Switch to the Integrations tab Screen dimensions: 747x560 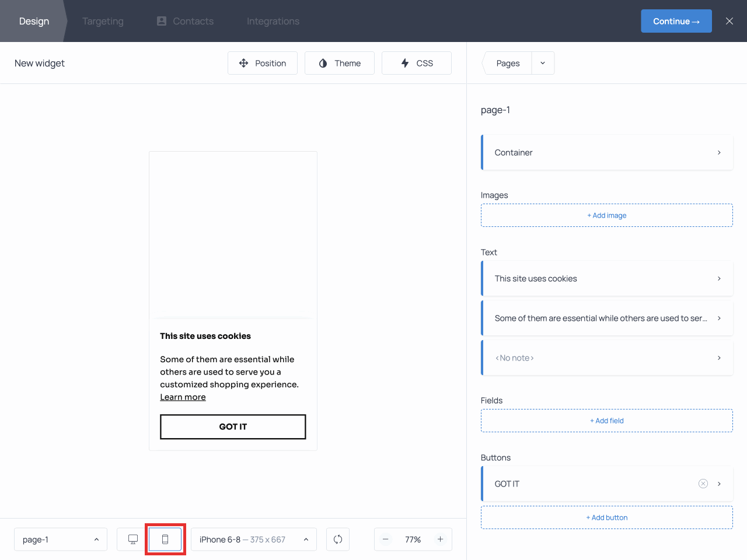[273, 21]
